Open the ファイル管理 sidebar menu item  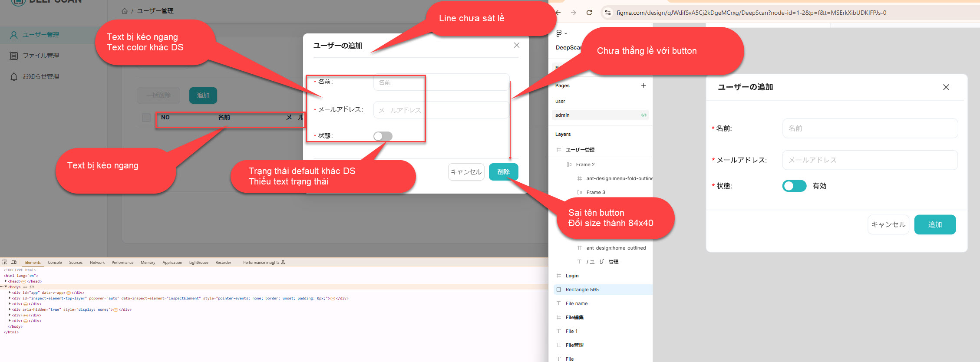41,56
